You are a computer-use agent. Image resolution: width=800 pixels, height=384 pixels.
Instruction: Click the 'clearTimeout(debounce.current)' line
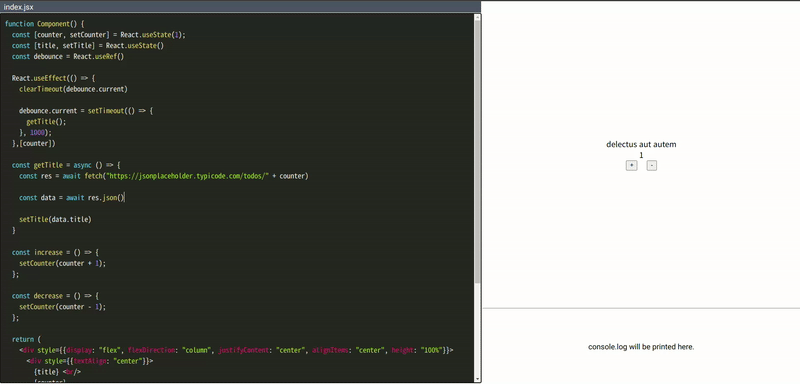coord(73,89)
